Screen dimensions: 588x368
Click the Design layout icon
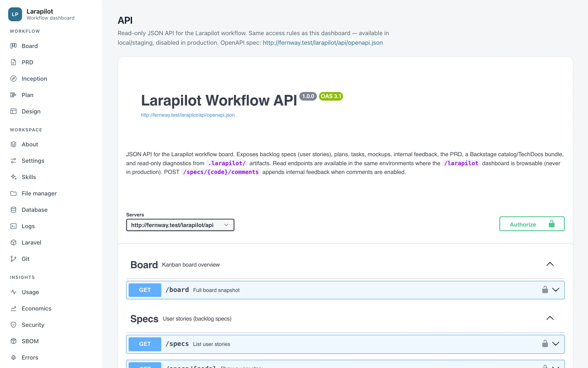coord(13,111)
